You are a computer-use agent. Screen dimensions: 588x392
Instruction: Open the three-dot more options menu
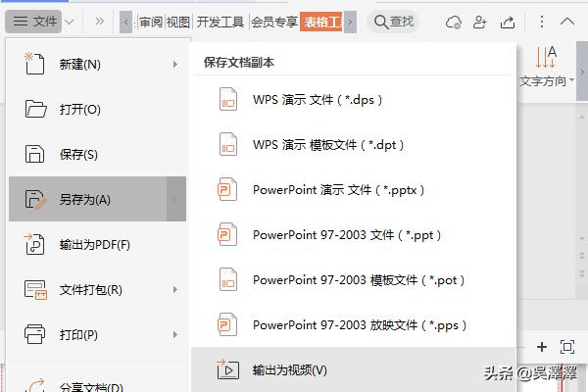(x=542, y=22)
